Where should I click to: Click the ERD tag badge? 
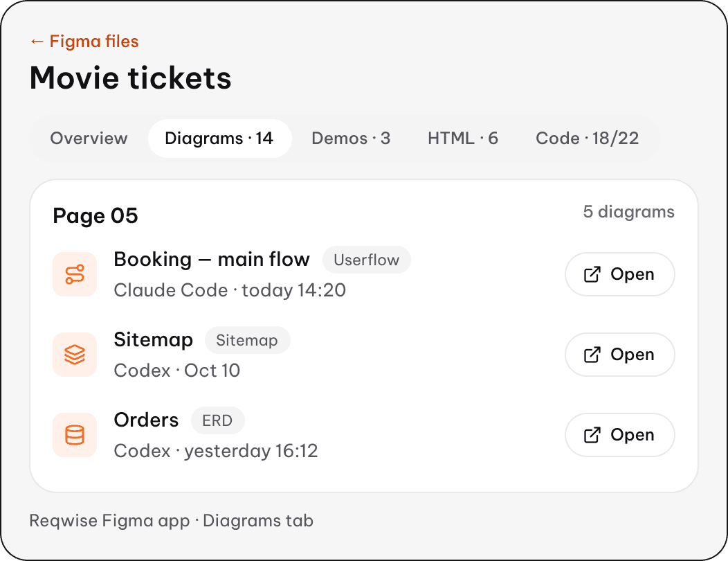pos(218,420)
